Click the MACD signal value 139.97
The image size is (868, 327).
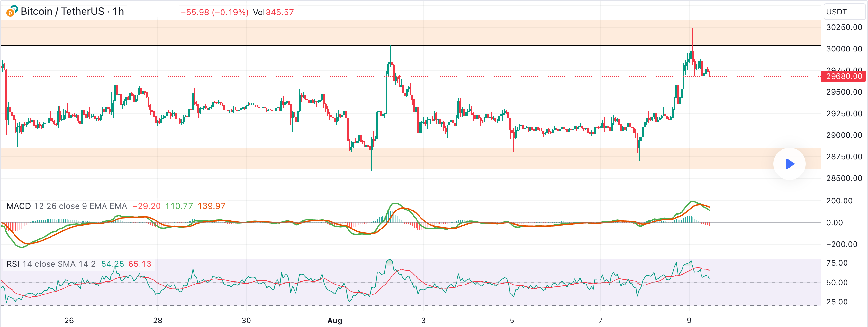tap(211, 206)
